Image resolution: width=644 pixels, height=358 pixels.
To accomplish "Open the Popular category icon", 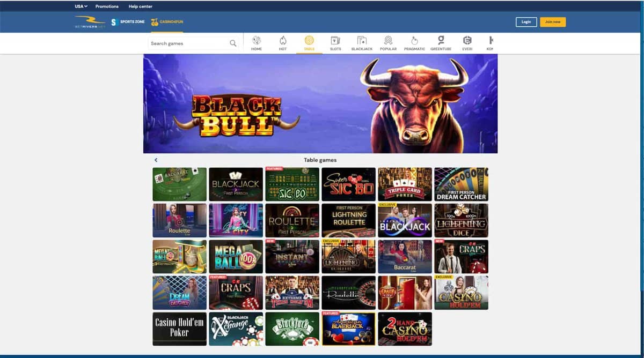I will [388, 43].
